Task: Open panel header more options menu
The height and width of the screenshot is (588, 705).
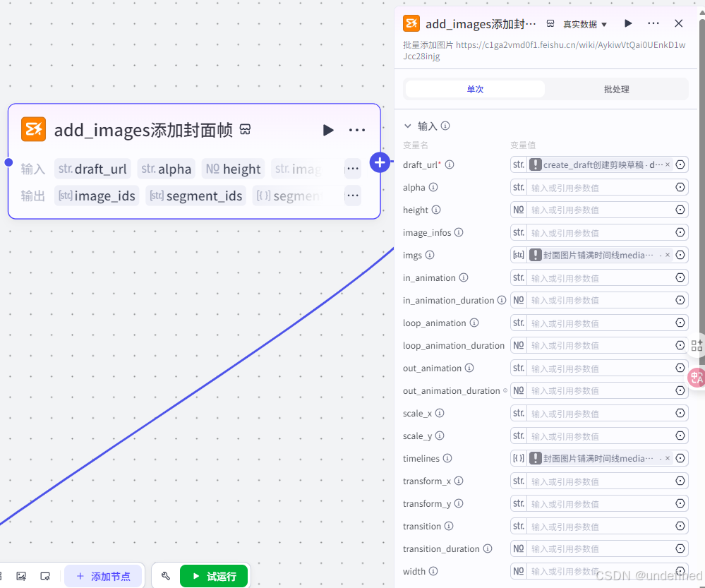Action: coord(653,23)
